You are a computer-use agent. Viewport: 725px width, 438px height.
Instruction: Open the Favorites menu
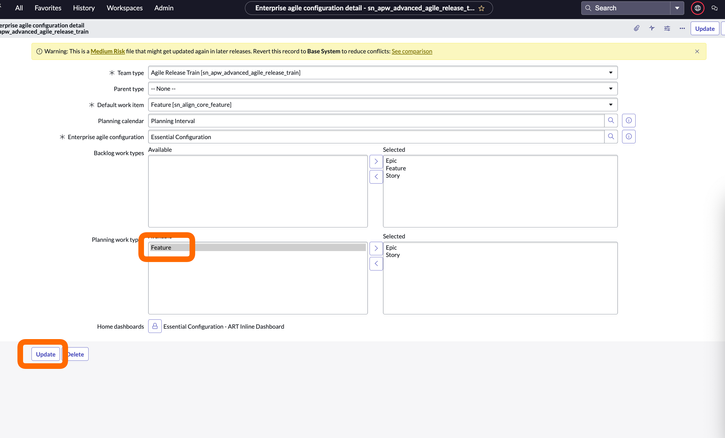click(48, 8)
